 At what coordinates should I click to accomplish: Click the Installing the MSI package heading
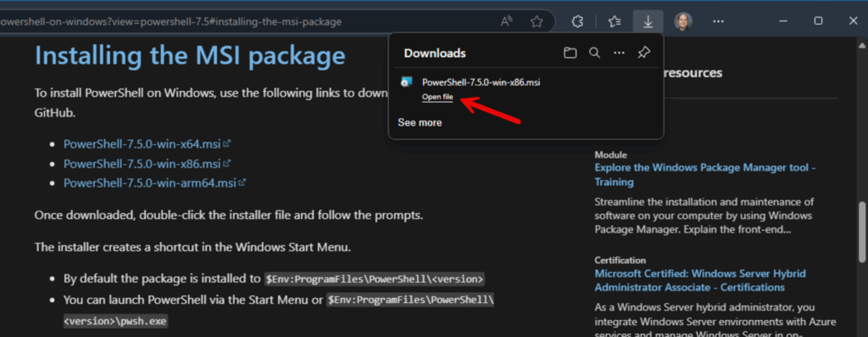coord(190,56)
